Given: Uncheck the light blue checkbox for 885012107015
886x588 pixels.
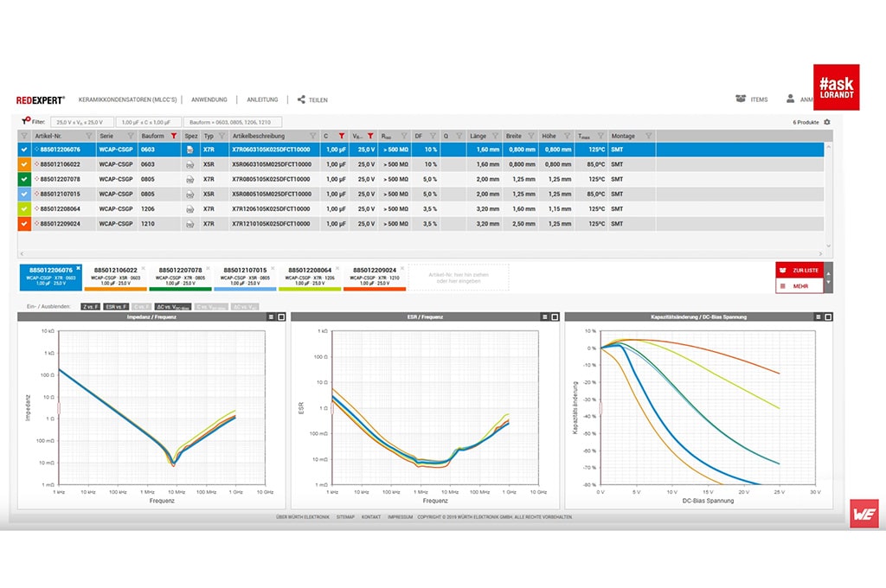Looking at the screenshot, I should coord(23,194).
